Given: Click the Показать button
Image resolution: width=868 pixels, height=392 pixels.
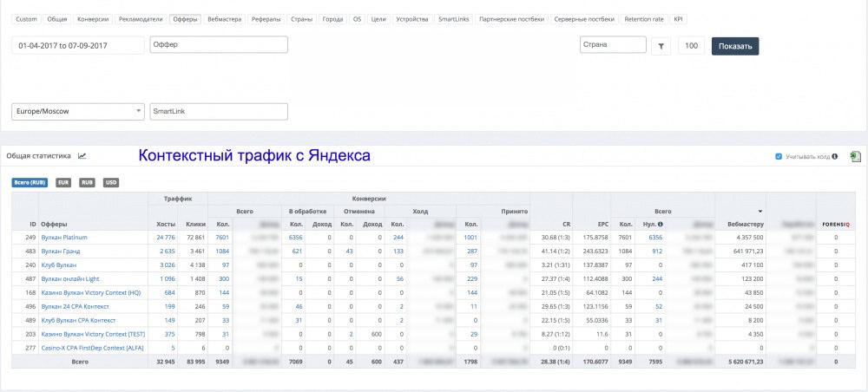Looking at the screenshot, I should pyautogui.click(x=735, y=46).
